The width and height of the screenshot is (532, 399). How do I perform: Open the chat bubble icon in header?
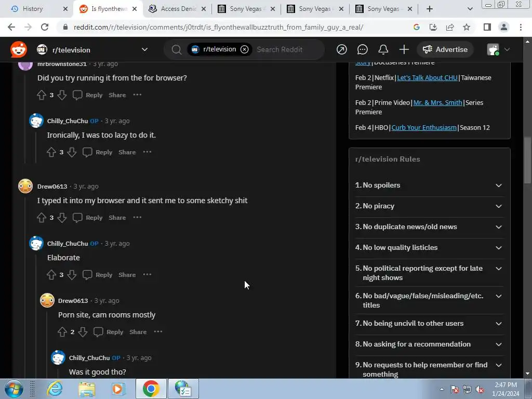[x=362, y=49]
